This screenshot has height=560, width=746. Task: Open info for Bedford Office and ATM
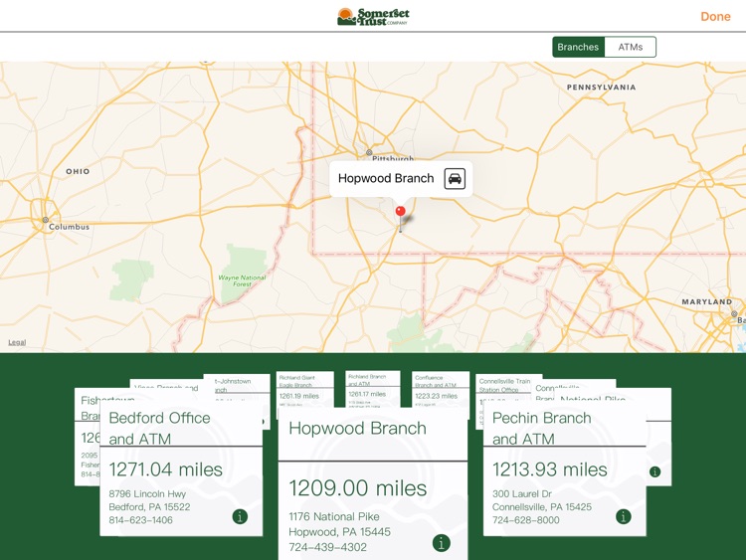tap(240, 516)
